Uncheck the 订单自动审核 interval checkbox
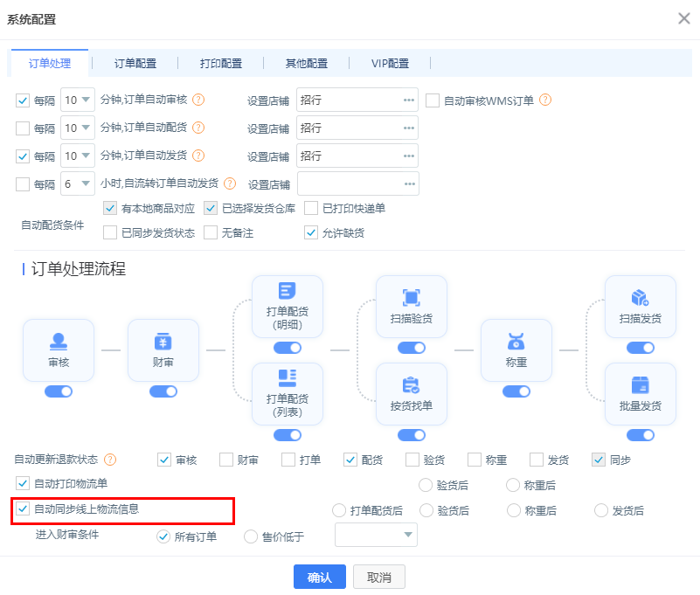Image resolution: width=700 pixels, height=595 pixels. (23, 100)
